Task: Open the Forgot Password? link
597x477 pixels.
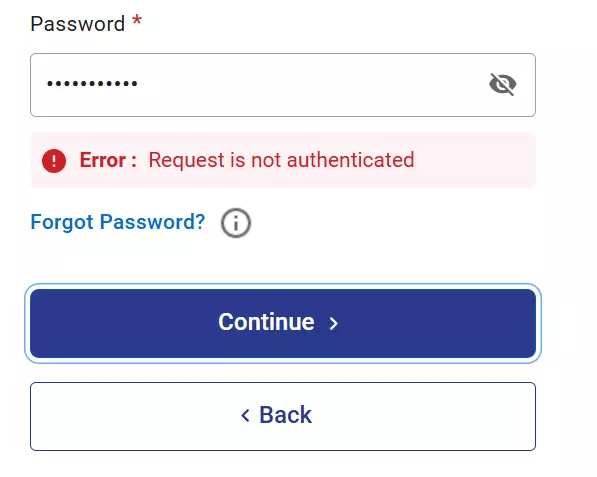Action: pyautogui.click(x=118, y=222)
